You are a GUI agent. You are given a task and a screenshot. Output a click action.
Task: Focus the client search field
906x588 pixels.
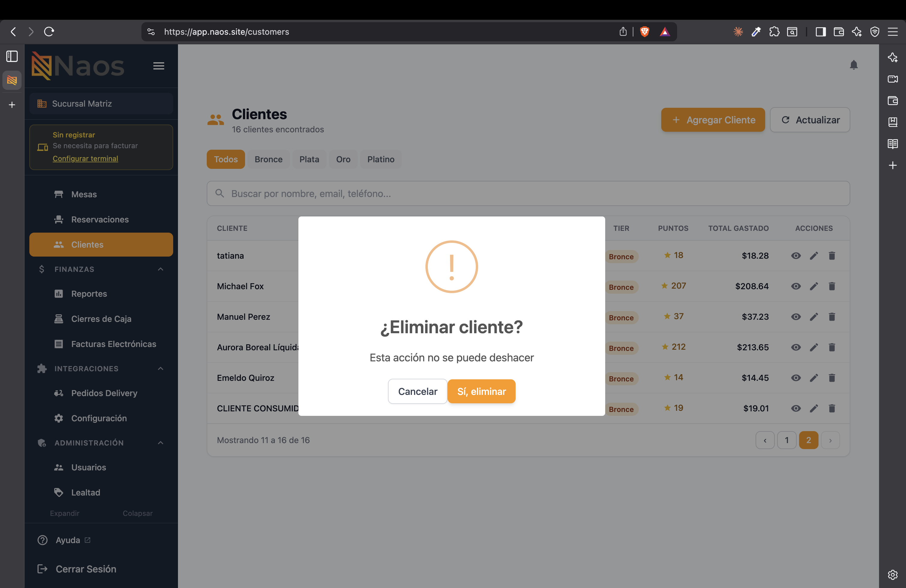(528, 194)
